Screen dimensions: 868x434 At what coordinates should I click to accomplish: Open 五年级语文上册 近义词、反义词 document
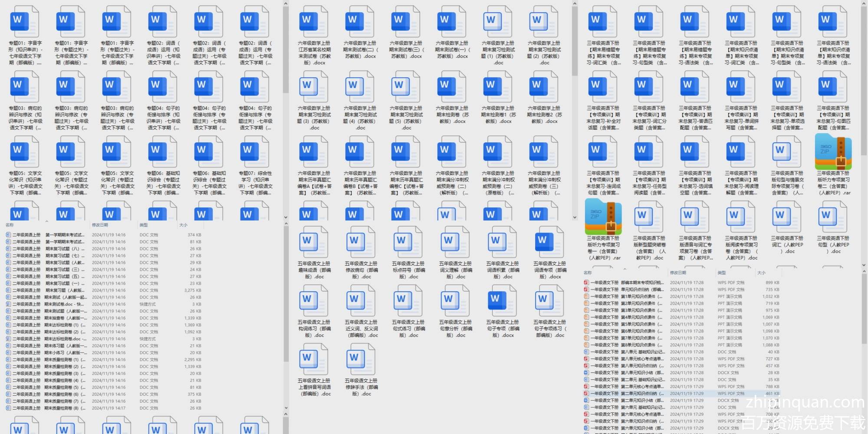tap(361, 302)
